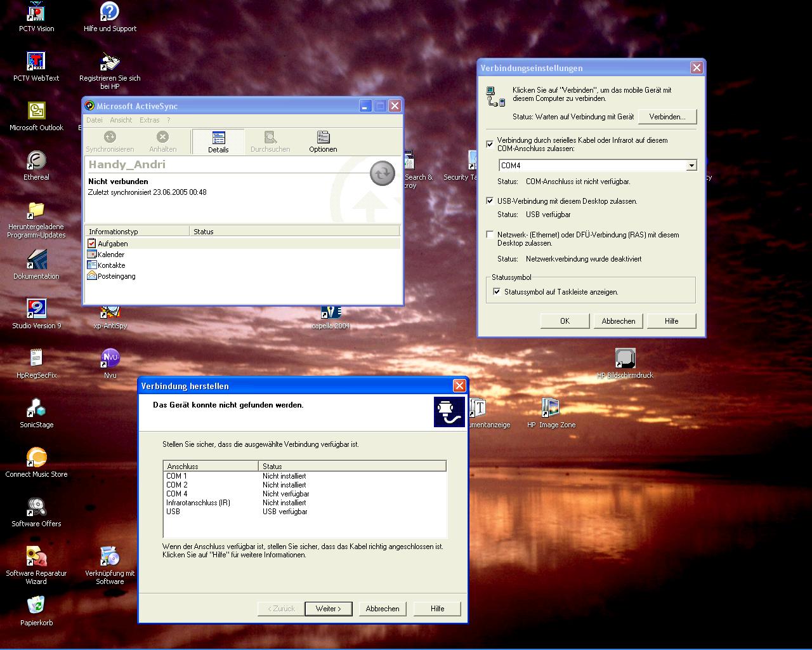Click Hilfe in Verbindungseinstellungen dialog
Image resolution: width=812 pixels, height=650 pixels.
pyautogui.click(x=672, y=321)
